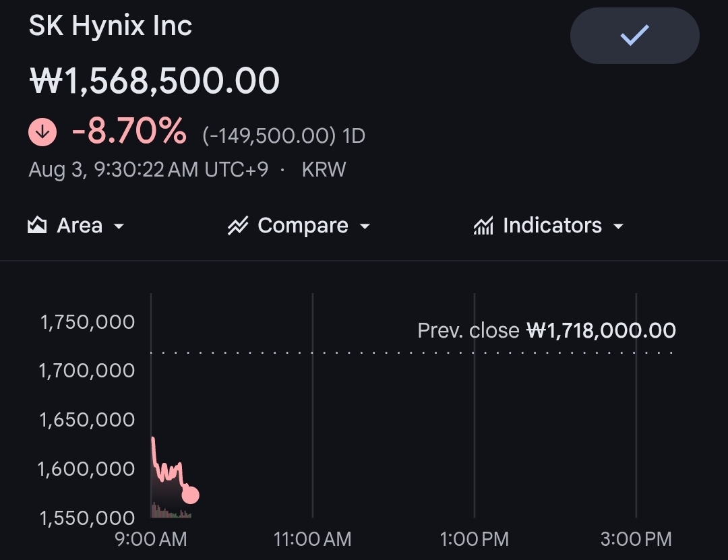
Task: Click the Prev. close ₩1,718,000.00 label
Action: (x=547, y=331)
